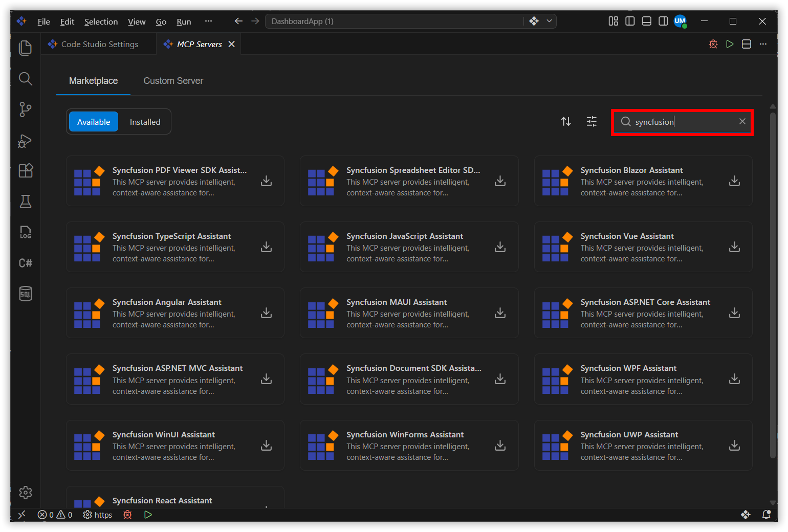Open the hidden menus ellipsis in menu bar

coord(208,21)
